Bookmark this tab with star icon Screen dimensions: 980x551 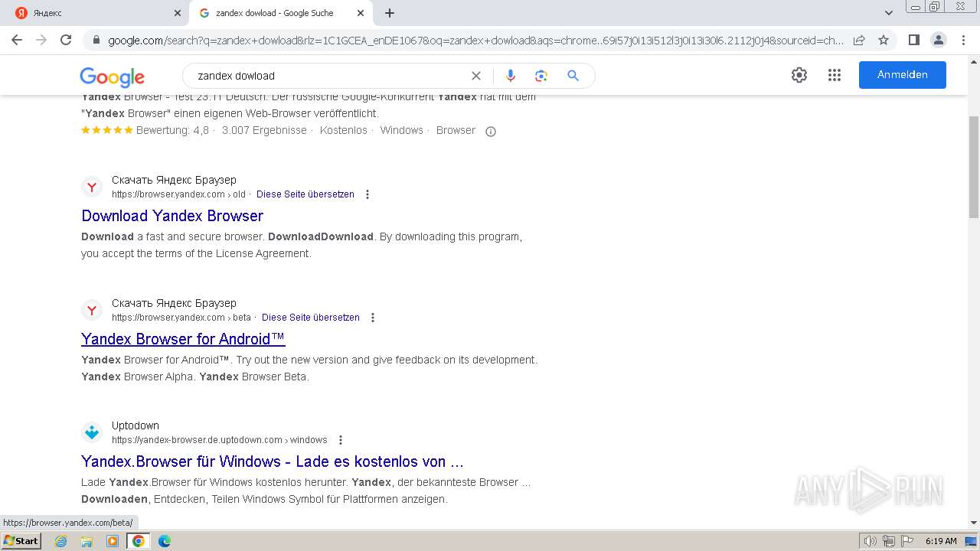click(x=884, y=40)
